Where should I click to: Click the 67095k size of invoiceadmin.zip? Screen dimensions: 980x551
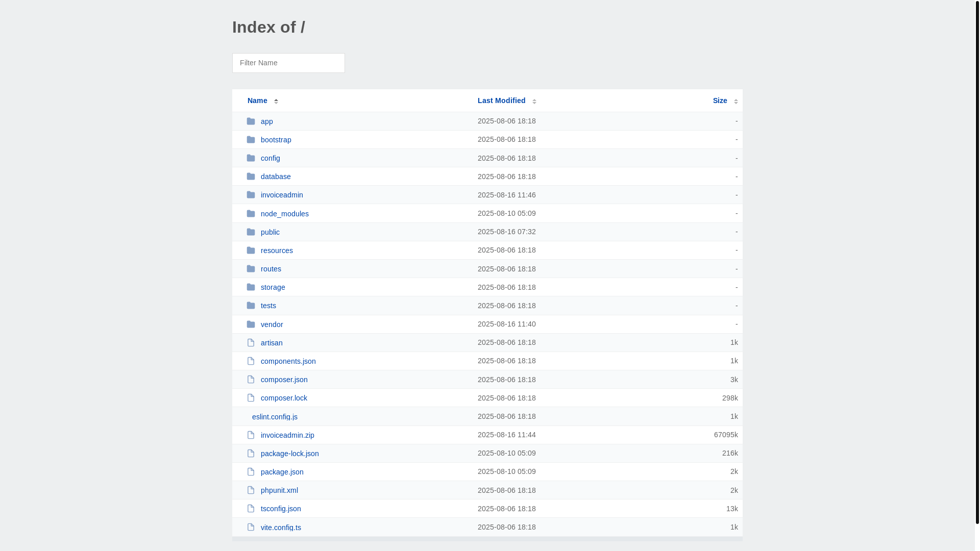pos(726,435)
